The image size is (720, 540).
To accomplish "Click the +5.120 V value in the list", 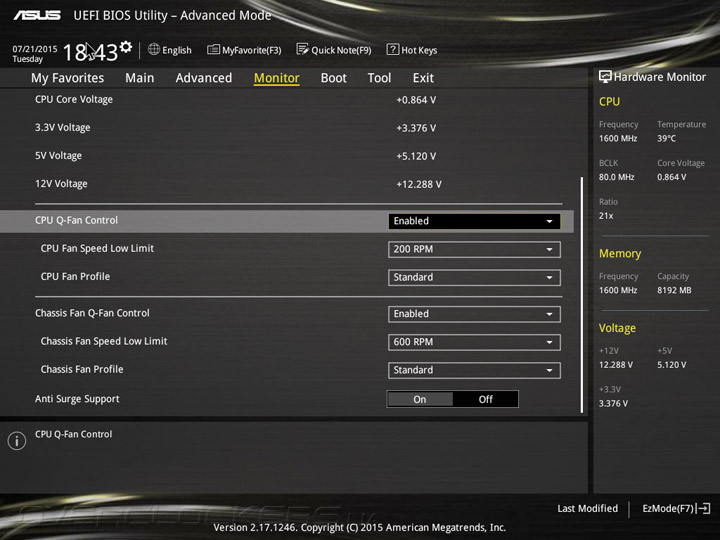I will (x=416, y=157).
